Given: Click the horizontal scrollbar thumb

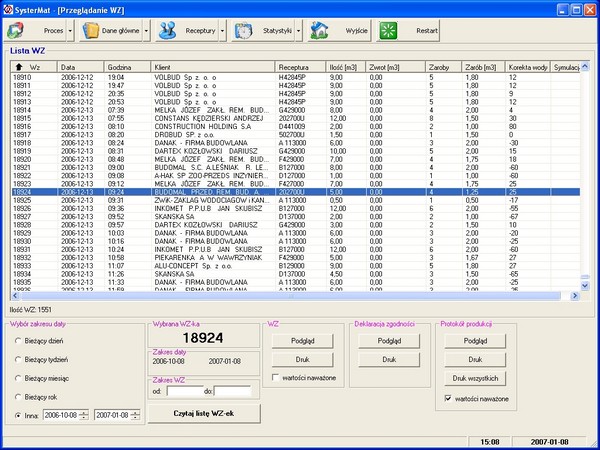Looking at the screenshot, I should (291, 295).
